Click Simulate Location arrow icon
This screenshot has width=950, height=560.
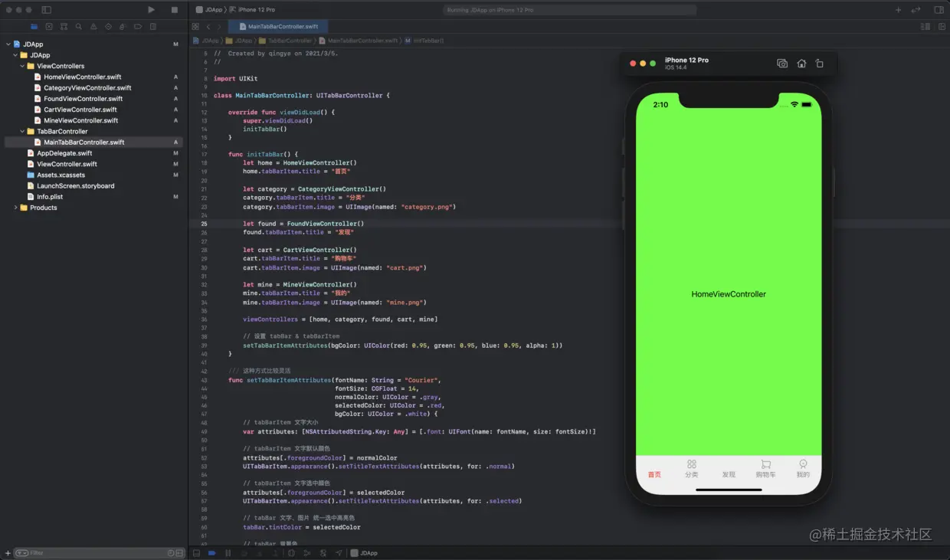point(339,552)
